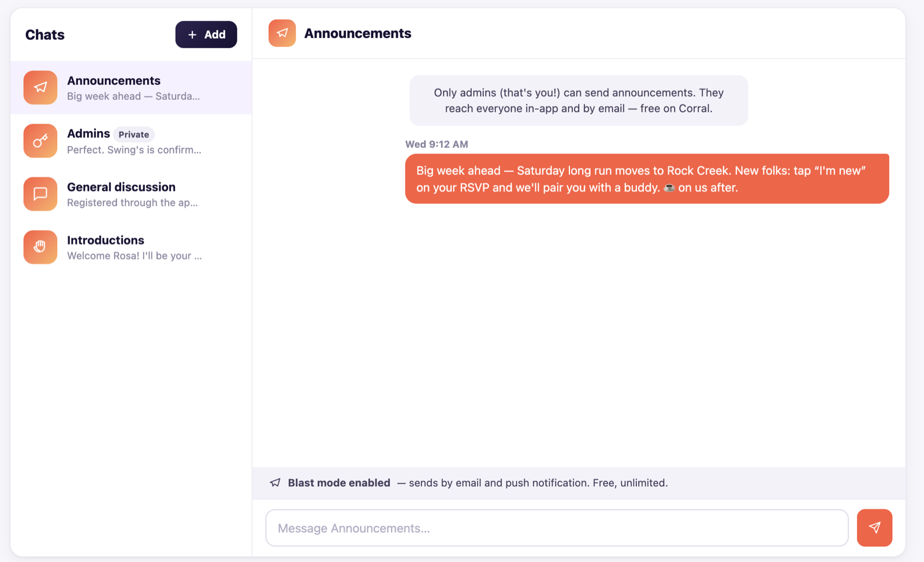The width and height of the screenshot is (924, 562).
Task: Click the admins-only info notice
Action: click(579, 101)
